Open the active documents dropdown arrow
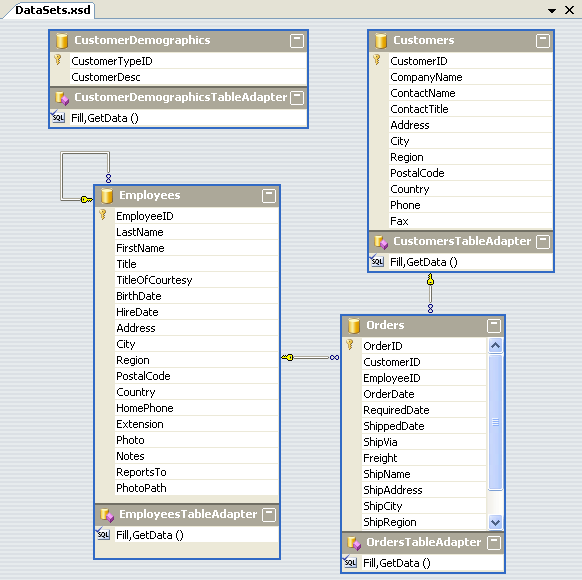The image size is (582, 580). (x=552, y=11)
